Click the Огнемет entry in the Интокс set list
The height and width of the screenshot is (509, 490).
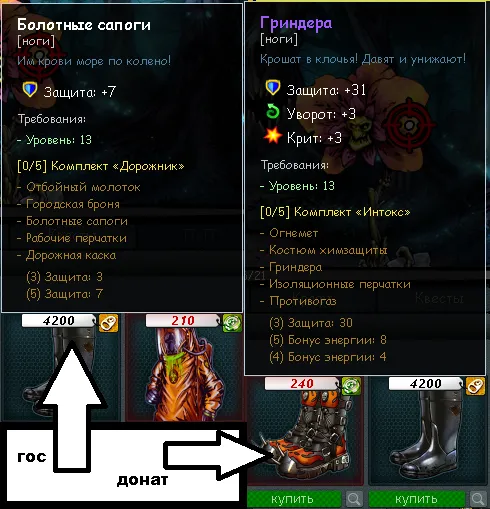[x=294, y=233]
